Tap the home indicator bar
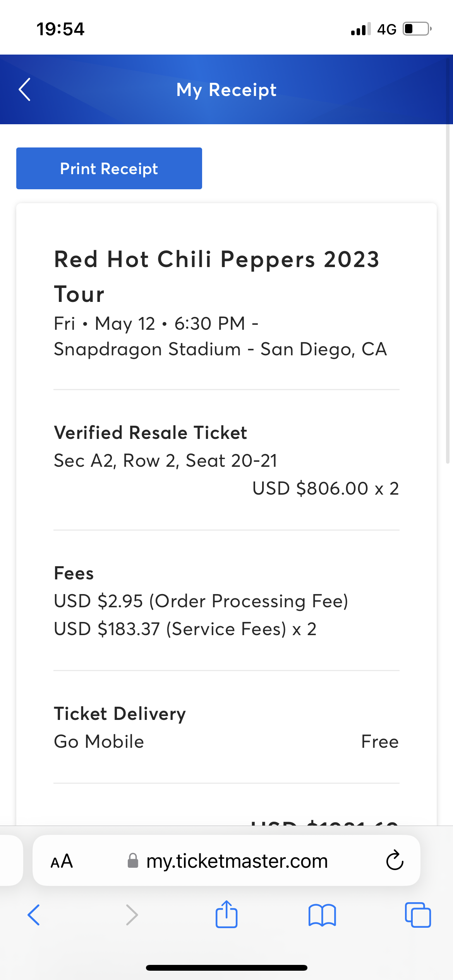This screenshot has height=980, width=453. [226, 968]
